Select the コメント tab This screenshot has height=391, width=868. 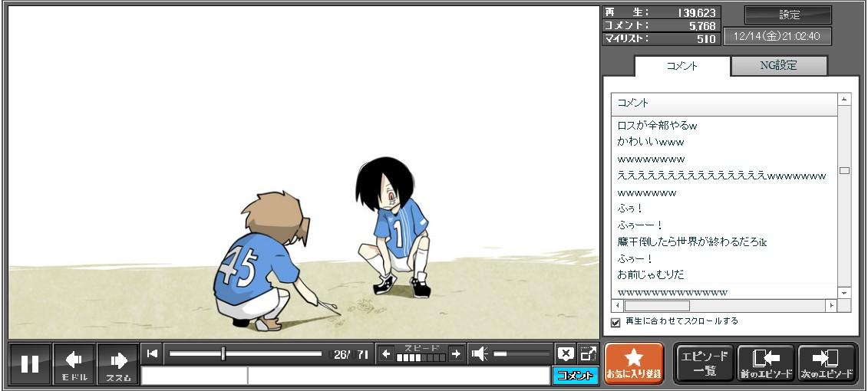682,66
